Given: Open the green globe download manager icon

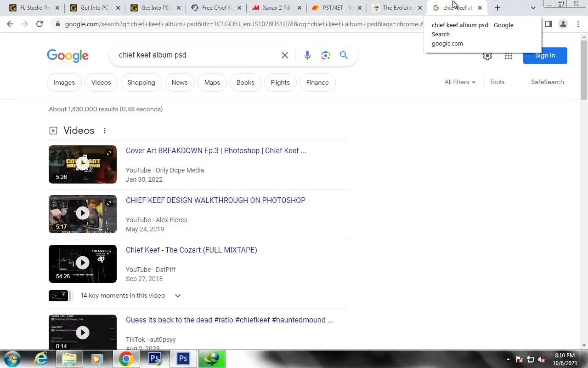Looking at the screenshot, I should pyautogui.click(x=212, y=359).
